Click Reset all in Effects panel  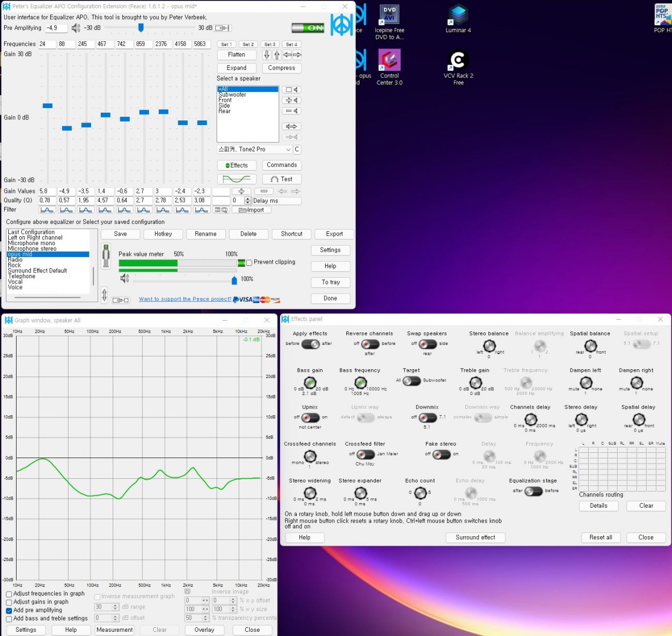601,538
